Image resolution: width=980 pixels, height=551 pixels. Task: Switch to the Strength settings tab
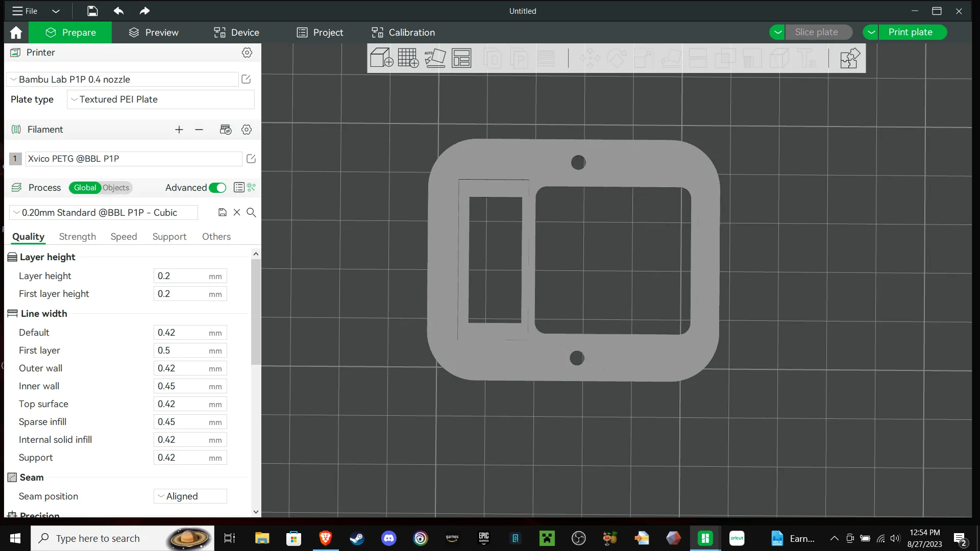[77, 237]
